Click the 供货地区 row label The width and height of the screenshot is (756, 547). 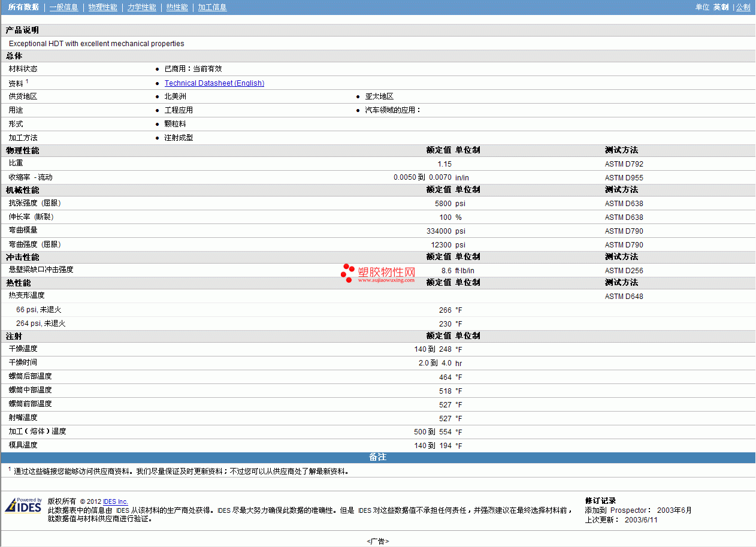[23, 96]
